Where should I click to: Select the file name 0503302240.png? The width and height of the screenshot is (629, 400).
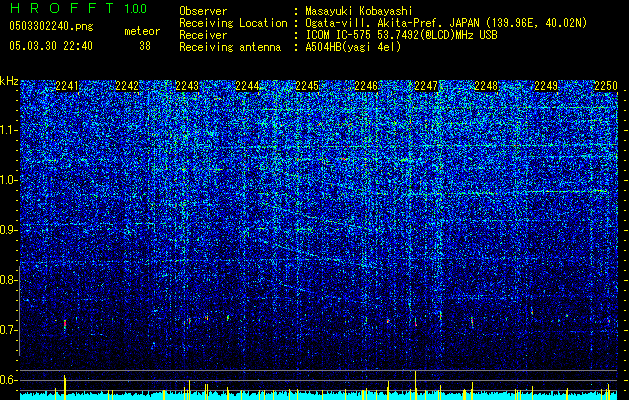51,26
